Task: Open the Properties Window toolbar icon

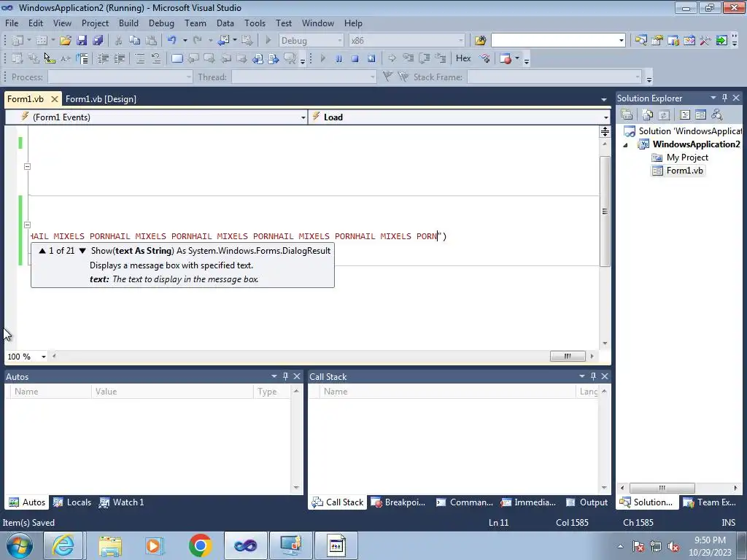Action: (x=657, y=41)
